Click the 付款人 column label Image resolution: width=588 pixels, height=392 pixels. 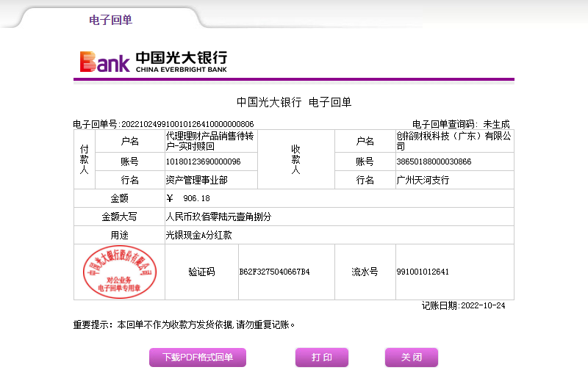85,159
